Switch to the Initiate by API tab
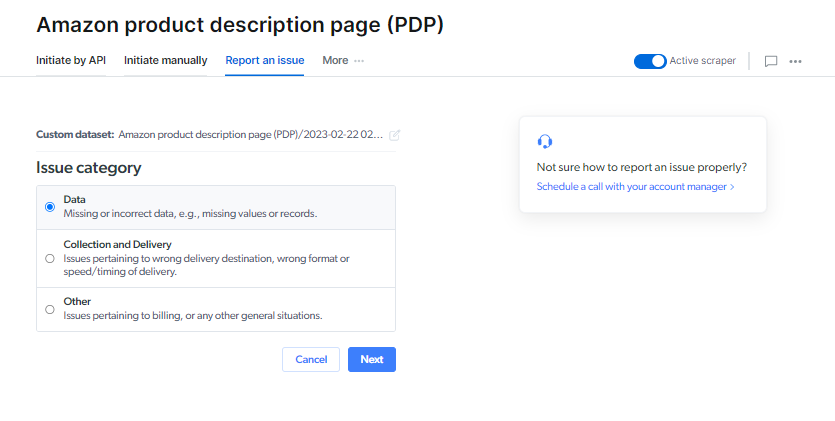This screenshot has height=421, width=835. pyautogui.click(x=71, y=61)
